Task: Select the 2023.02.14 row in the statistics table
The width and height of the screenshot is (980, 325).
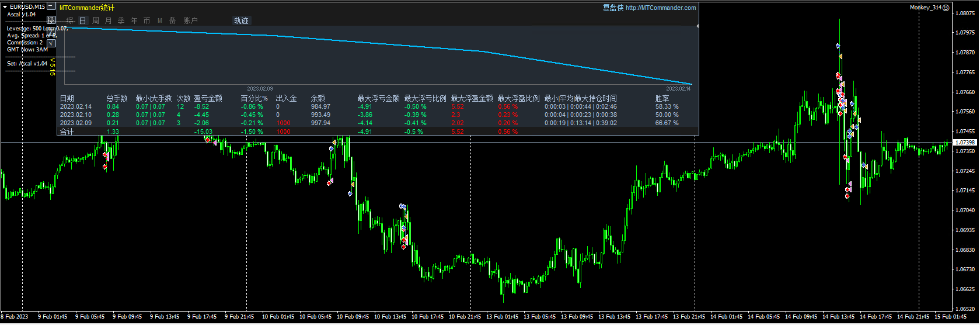Action: [x=76, y=107]
